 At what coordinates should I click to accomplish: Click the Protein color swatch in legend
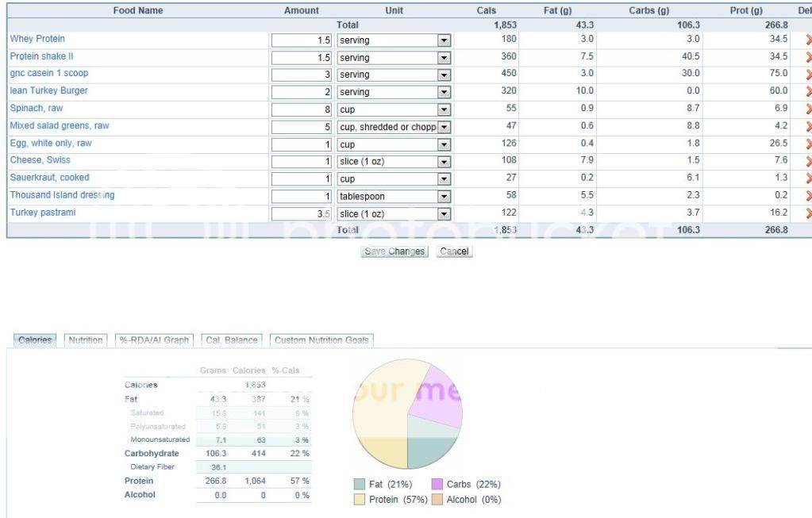[360, 500]
